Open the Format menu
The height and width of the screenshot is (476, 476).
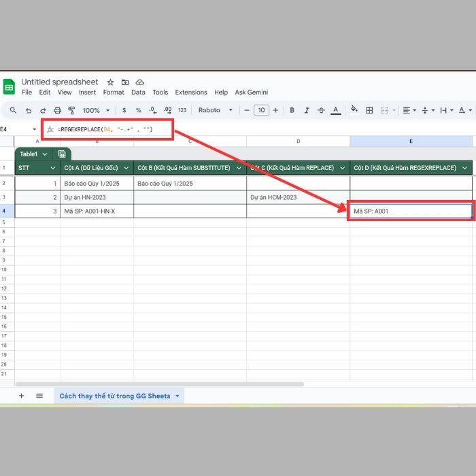114,92
